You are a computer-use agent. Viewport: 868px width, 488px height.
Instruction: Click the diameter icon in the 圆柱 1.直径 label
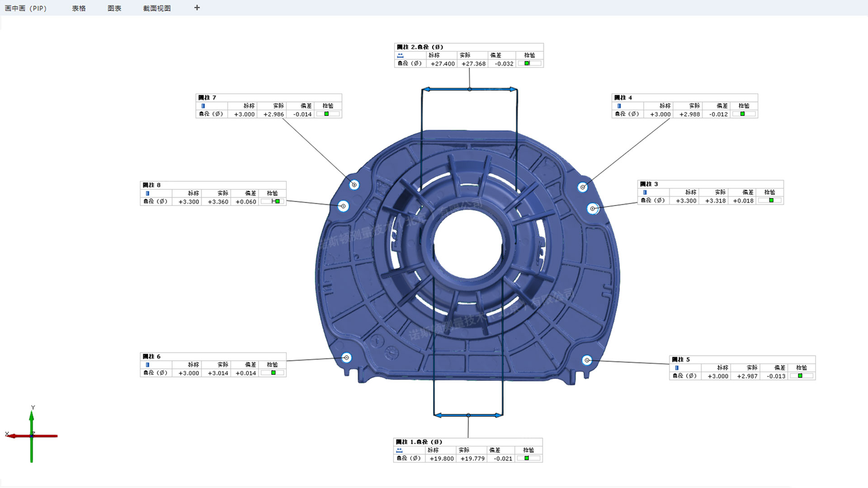point(399,450)
